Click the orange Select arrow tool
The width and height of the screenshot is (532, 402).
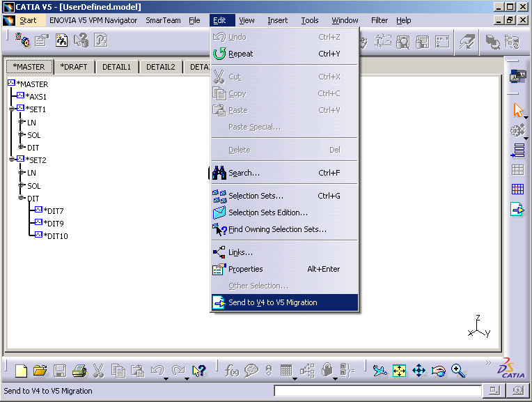(517, 110)
